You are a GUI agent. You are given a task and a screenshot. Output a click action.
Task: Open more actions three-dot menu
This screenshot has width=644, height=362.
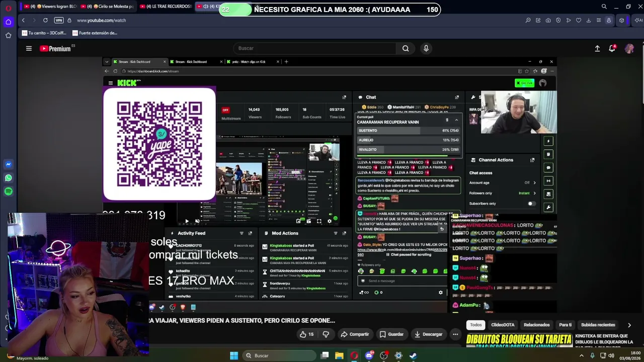coord(455,334)
